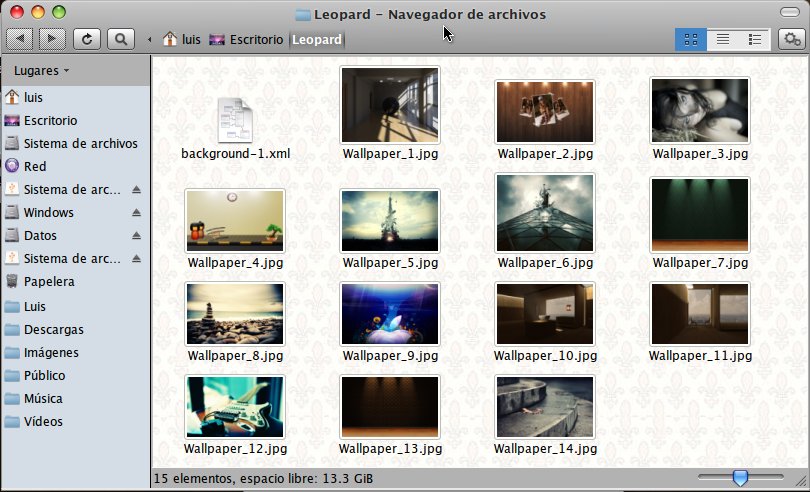Select Wallpaper_10.jpg thumbnail
Screen dimensions: 810x492
click(x=545, y=314)
